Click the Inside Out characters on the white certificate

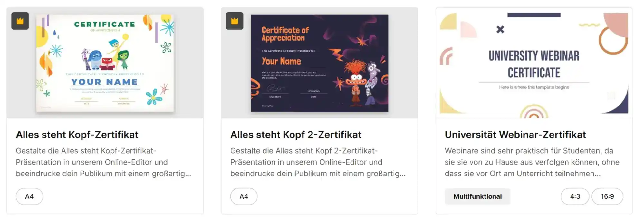[x=105, y=54]
